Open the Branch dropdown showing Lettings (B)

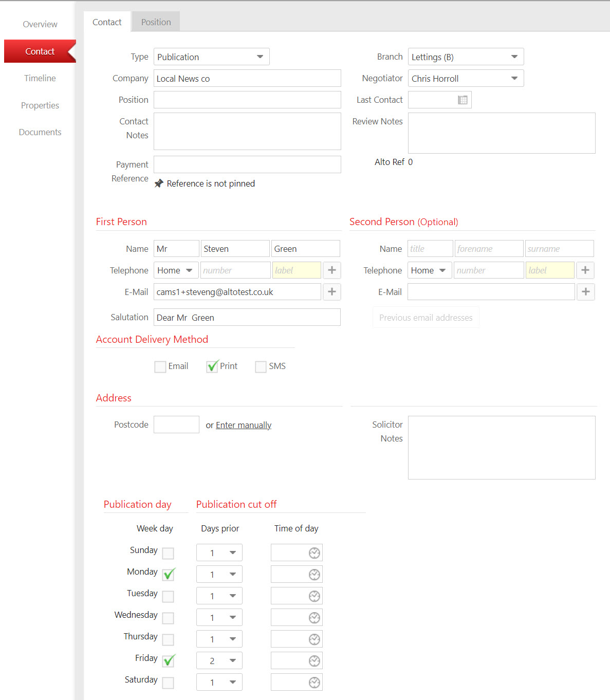(x=466, y=57)
